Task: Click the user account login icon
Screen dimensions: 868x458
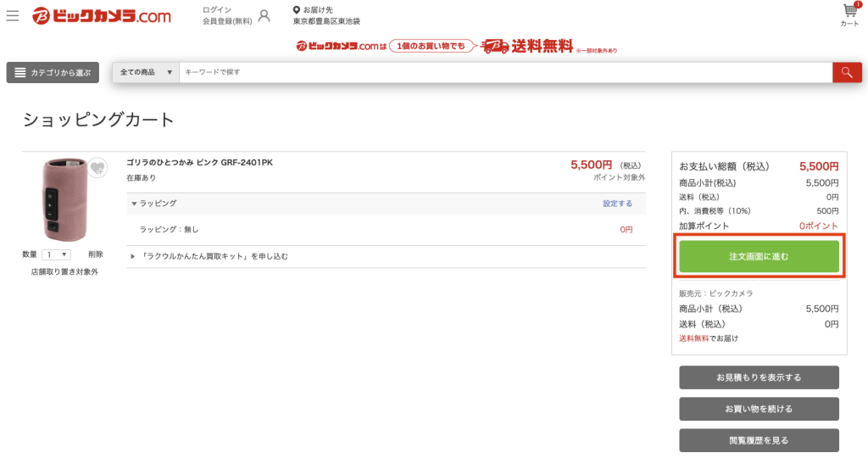Action: (x=264, y=16)
